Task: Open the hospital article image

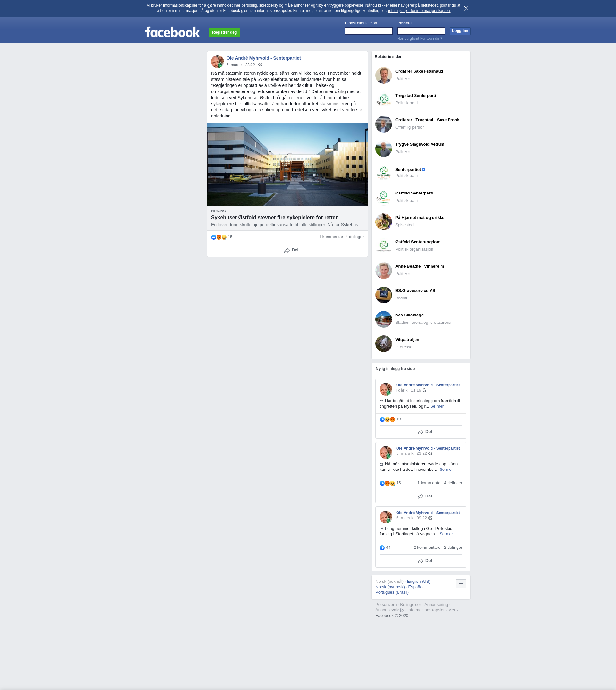Action: pyautogui.click(x=287, y=165)
